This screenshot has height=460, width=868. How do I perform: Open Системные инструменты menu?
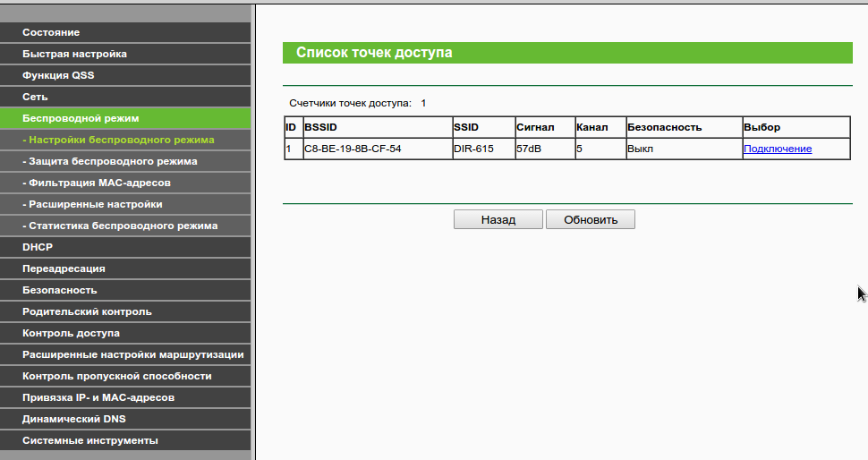pos(125,440)
